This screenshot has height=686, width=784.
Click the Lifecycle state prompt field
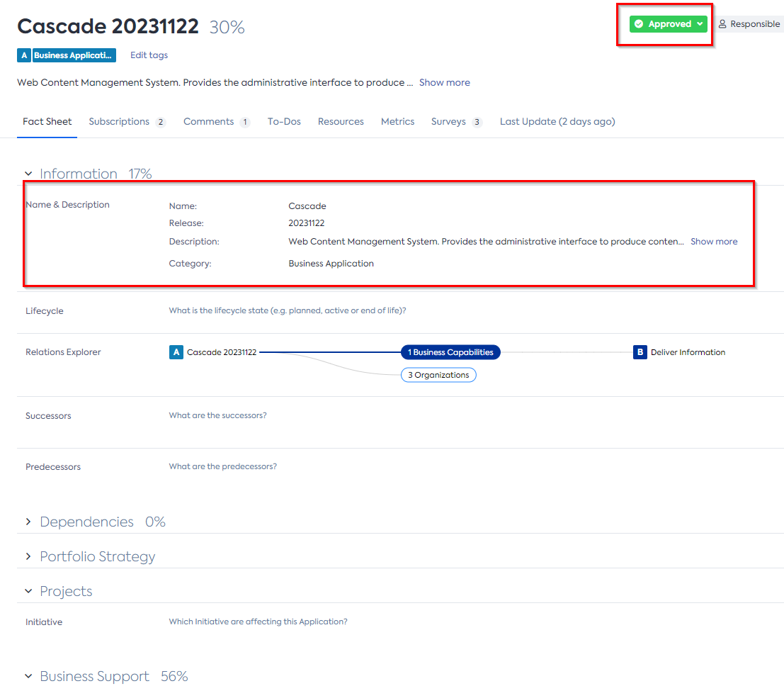tap(288, 310)
